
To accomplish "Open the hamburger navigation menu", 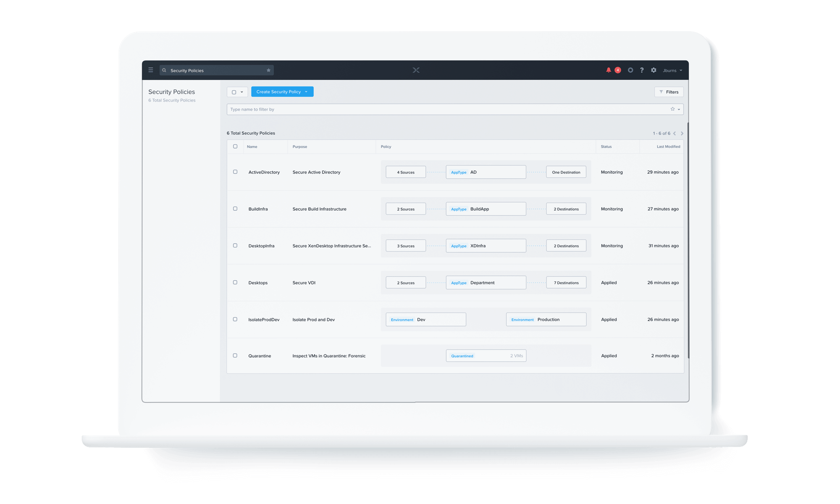I will click(x=151, y=70).
